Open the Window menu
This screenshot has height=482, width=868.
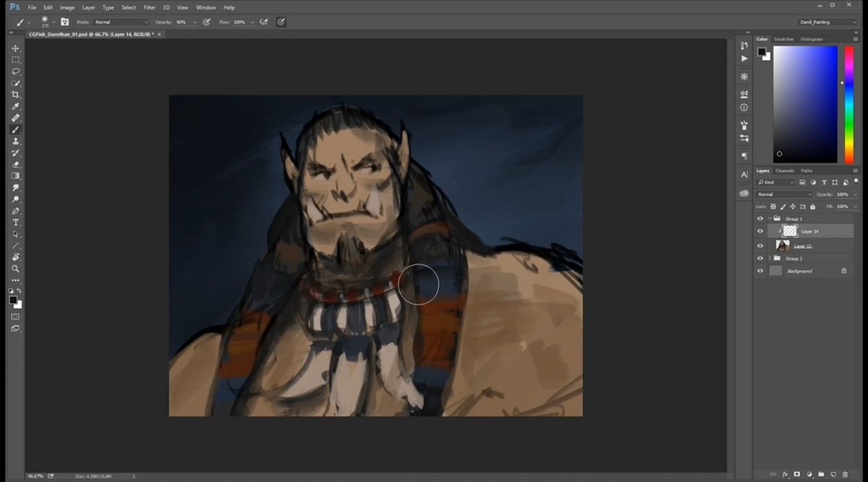[206, 7]
